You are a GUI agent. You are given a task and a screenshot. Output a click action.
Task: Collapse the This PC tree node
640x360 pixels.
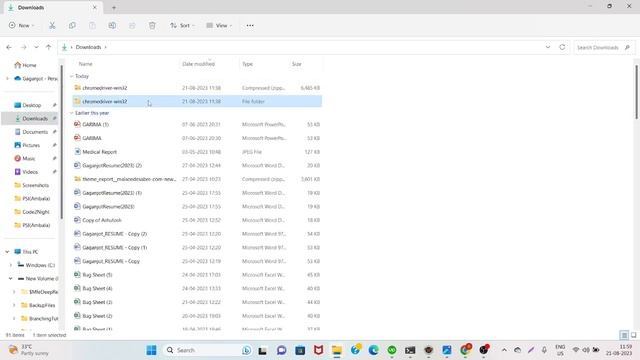coord(7,252)
